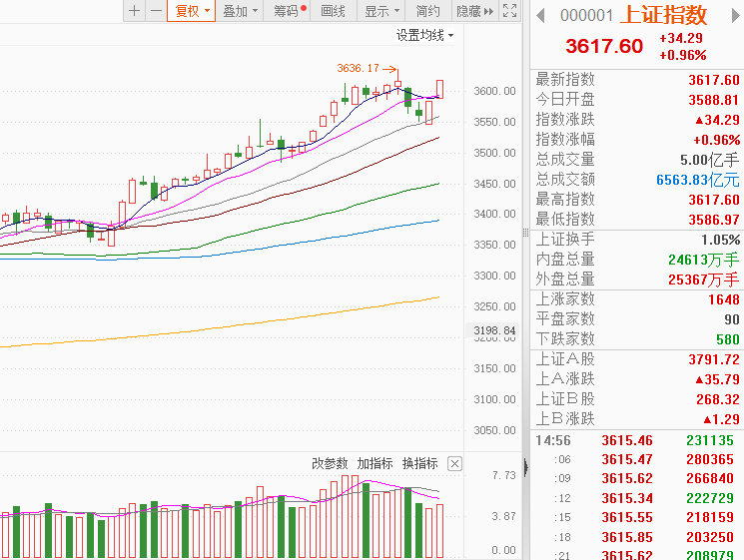
Task: Select the 画线 drawing tool
Action: tap(333, 10)
